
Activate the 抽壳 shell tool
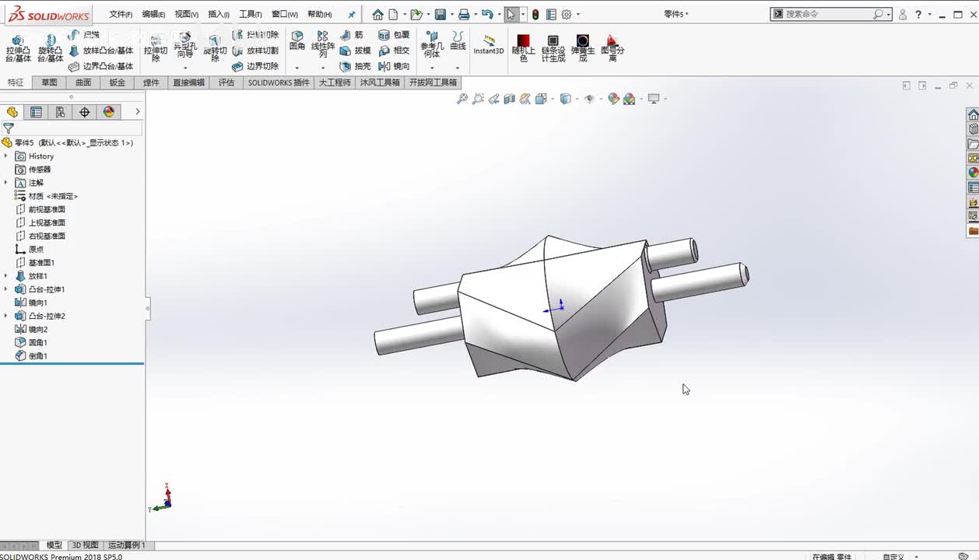(356, 66)
